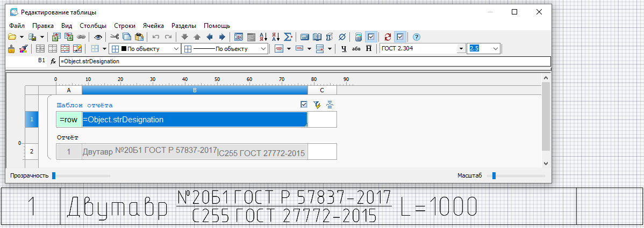Toggle the eye preview icon
Screen dimensions: 644x228
tap(98, 37)
